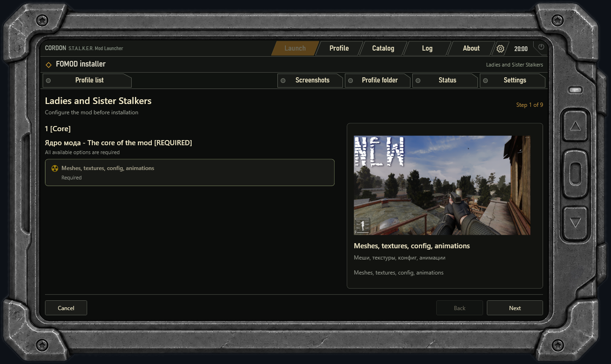This screenshot has height=364, width=611.
Task: Open the Profile tab
Action: (x=339, y=48)
